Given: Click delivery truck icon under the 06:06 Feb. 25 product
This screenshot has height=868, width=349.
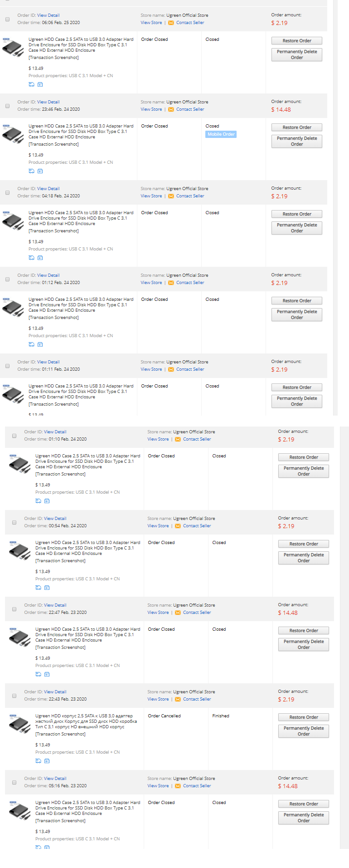Looking at the screenshot, I should (31, 84).
